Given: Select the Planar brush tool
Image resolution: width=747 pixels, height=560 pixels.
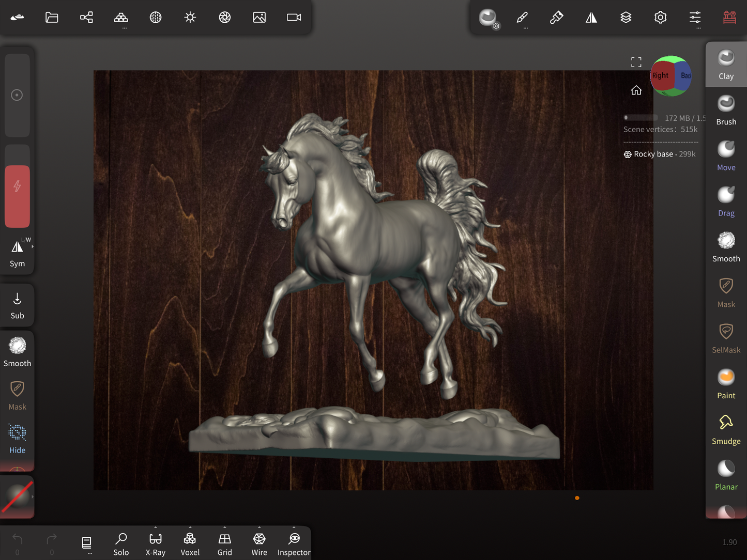Looking at the screenshot, I should click(726, 475).
